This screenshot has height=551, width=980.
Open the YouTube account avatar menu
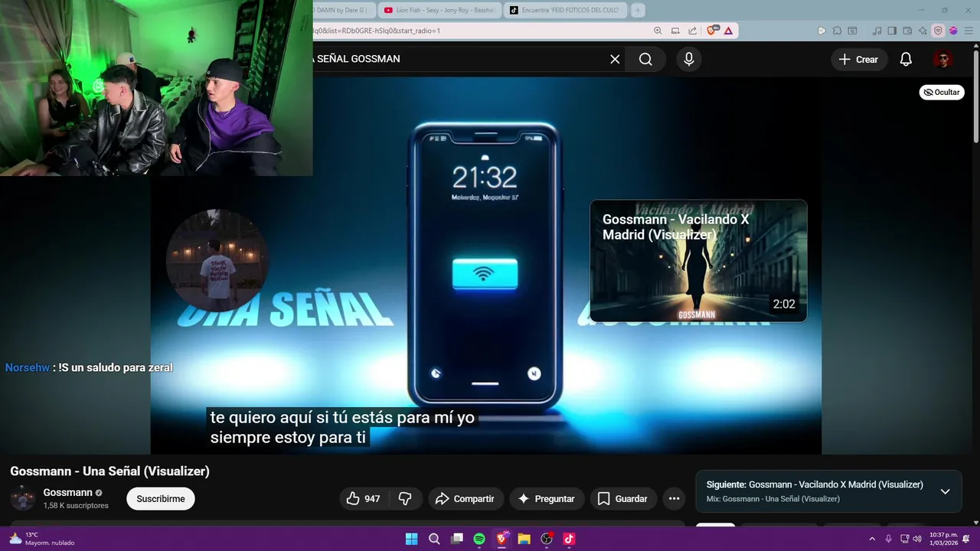(942, 59)
